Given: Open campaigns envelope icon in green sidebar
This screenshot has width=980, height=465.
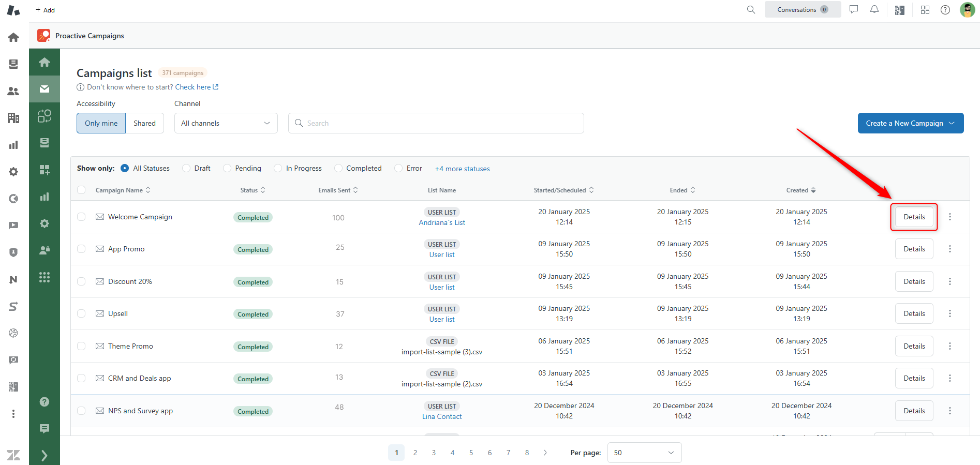Looking at the screenshot, I should pos(44,89).
